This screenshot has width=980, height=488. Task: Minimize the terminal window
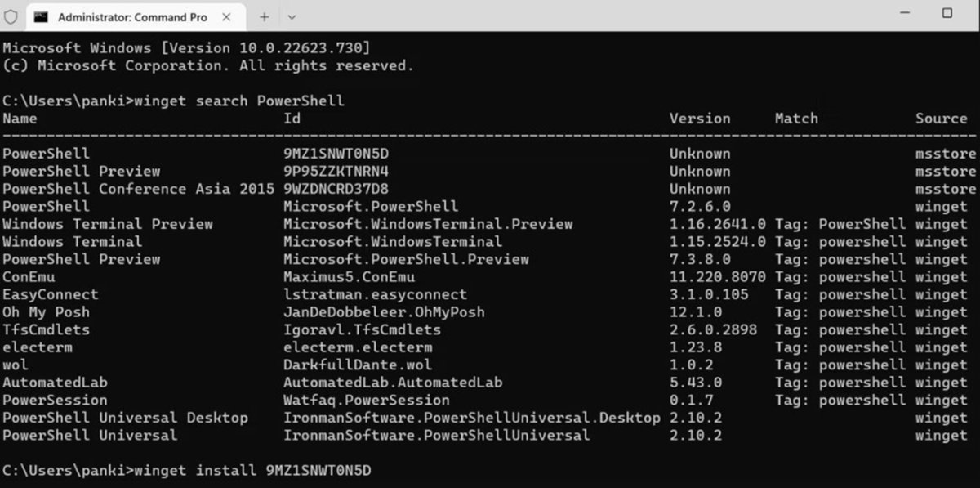point(905,14)
